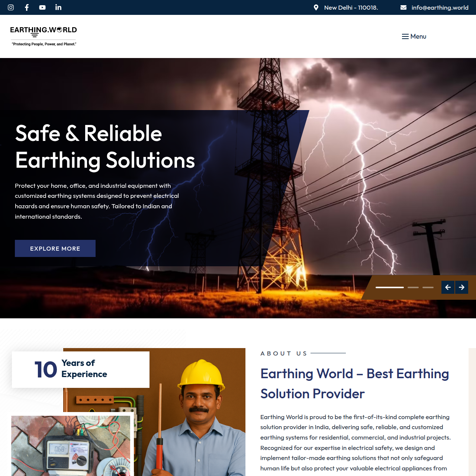Click the New Delhi - 110018 address
The height and width of the screenshot is (476, 476).
tap(351, 7)
